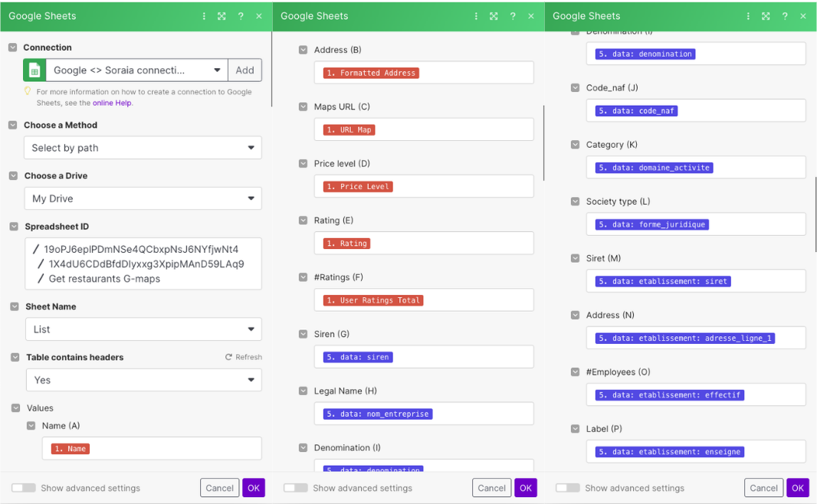Collapse the Price level (D) field toggle
This screenshot has width=817, height=504.
[x=304, y=163]
